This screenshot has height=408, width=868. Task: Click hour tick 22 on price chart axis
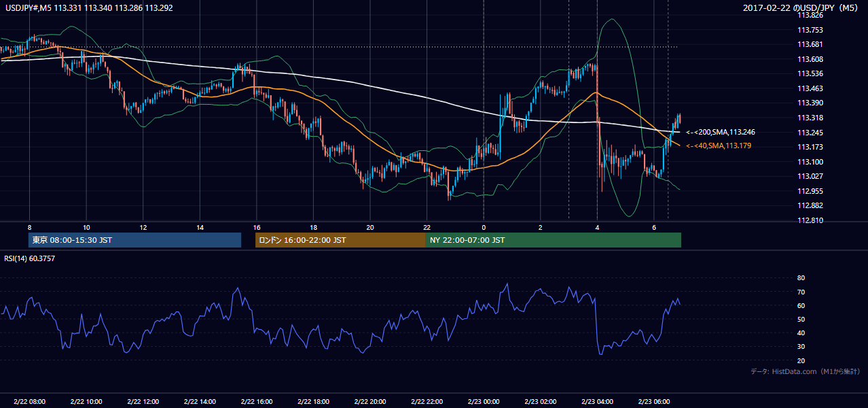(427, 227)
